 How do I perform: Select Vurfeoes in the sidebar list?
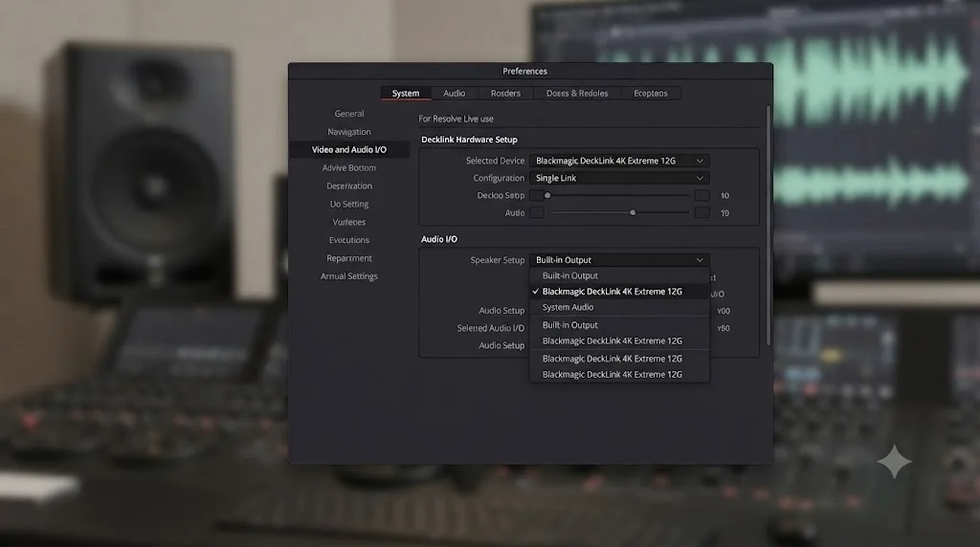click(x=348, y=222)
